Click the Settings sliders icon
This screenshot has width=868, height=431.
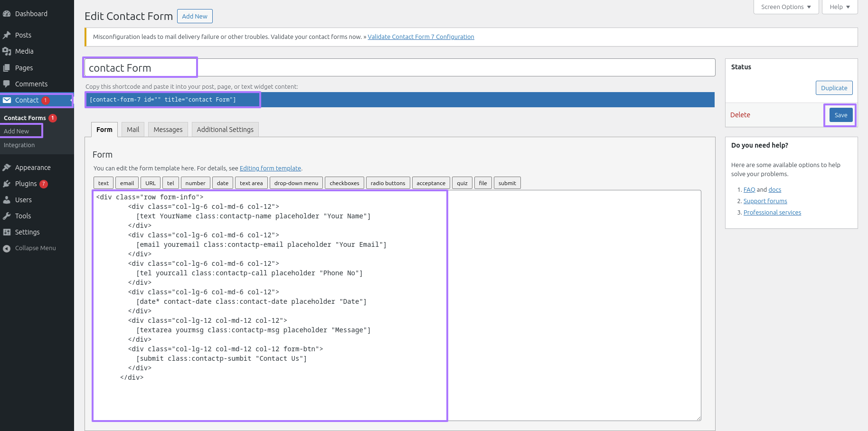(x=7, y=232)
